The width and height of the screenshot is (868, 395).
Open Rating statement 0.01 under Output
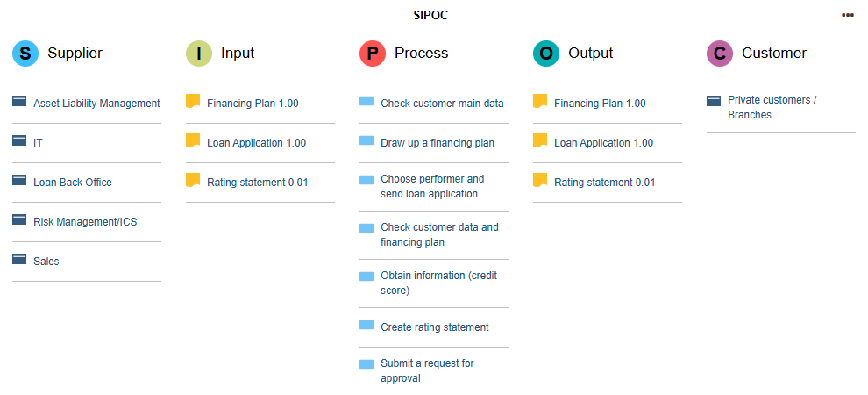[604, 183]
